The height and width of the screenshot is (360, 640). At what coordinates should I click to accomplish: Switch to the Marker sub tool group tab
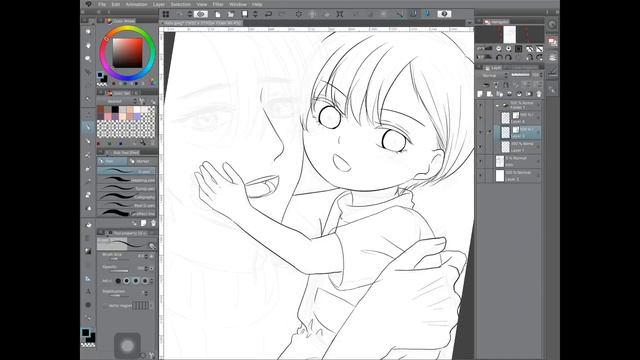tap(141, 161)
